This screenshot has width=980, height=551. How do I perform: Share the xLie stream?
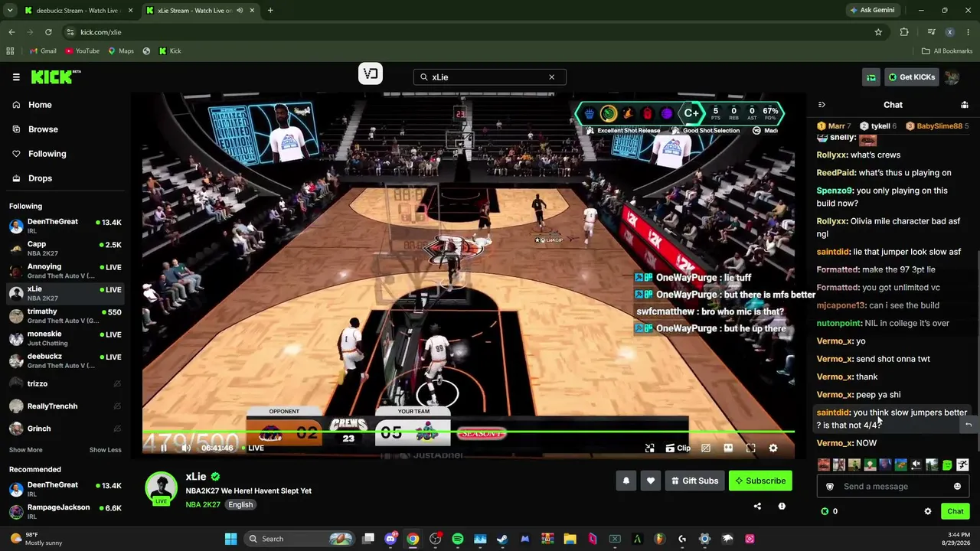click(x=757, y=506)
